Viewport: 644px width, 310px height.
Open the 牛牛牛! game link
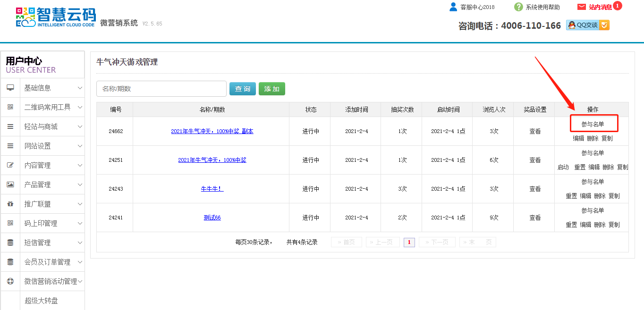pos(212,189)
